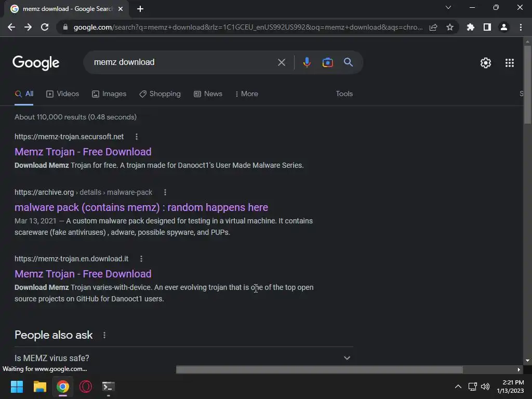The image size is (532, 399).
Task: Open Windows Start menu
Action: (17, 387)
